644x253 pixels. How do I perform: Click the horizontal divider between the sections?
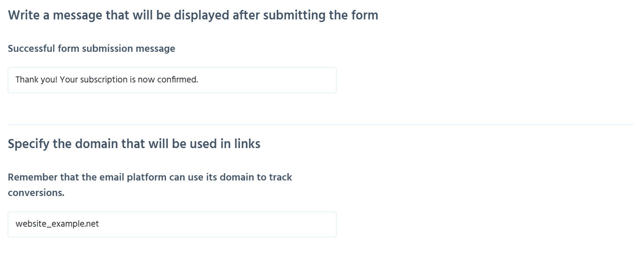321,125
